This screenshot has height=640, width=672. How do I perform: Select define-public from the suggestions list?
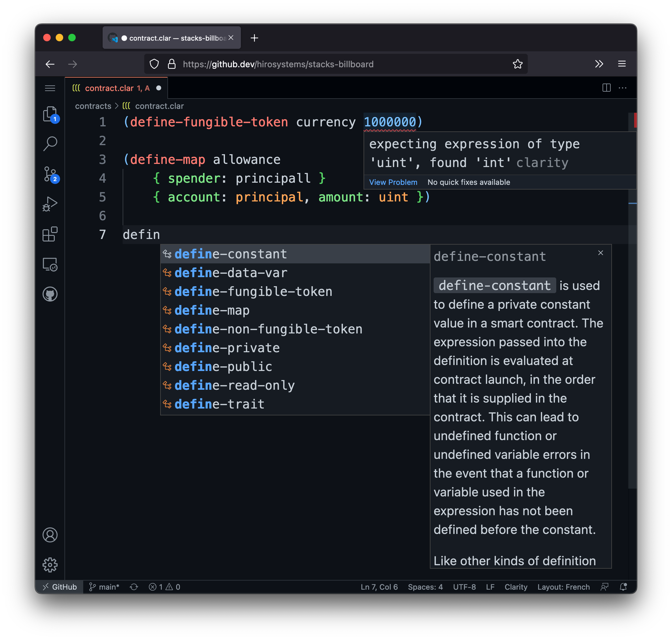[x=223, y=367]
